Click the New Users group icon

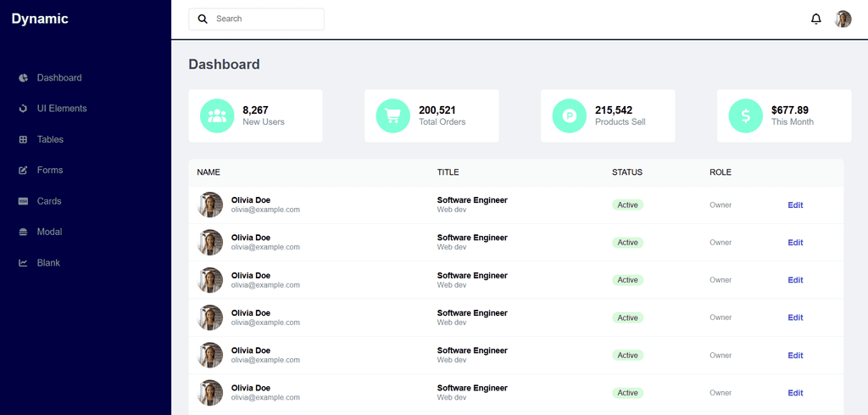click(x=217, y=116)
